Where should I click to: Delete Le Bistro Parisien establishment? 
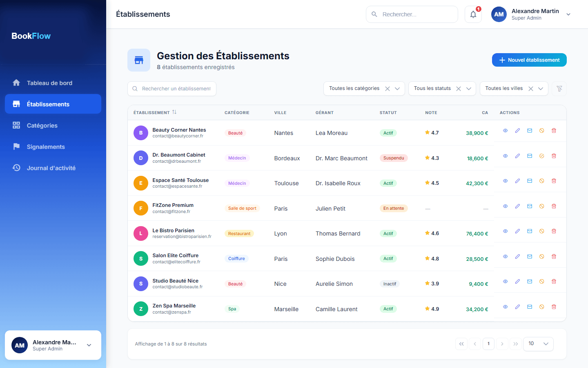pyautogui.click(x=554, y=231)
